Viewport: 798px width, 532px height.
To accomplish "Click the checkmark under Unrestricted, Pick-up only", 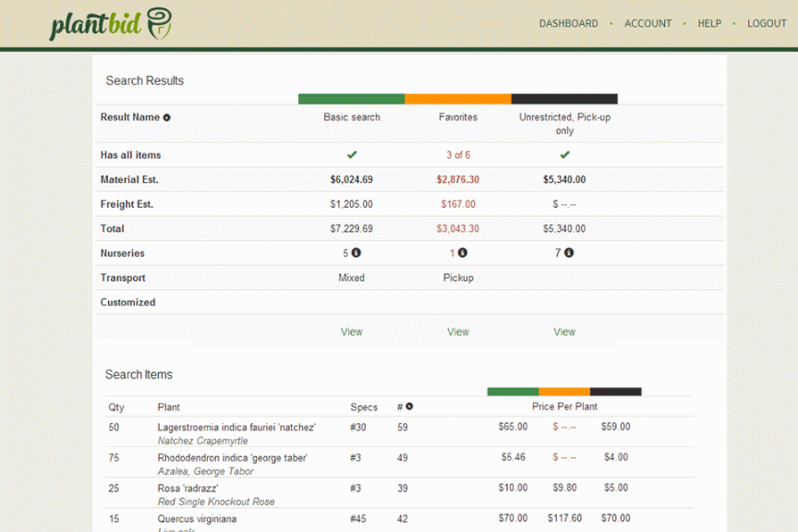I will 564,154.
